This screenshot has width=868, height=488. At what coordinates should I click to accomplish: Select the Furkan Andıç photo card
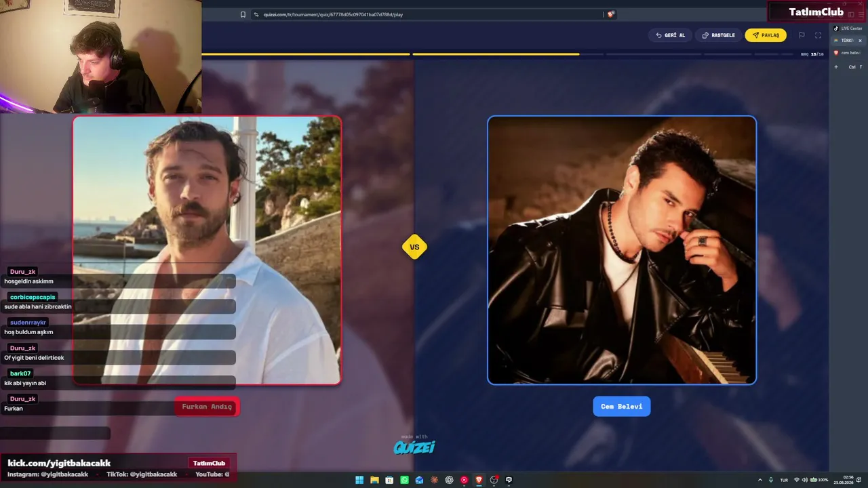point(207,251)
